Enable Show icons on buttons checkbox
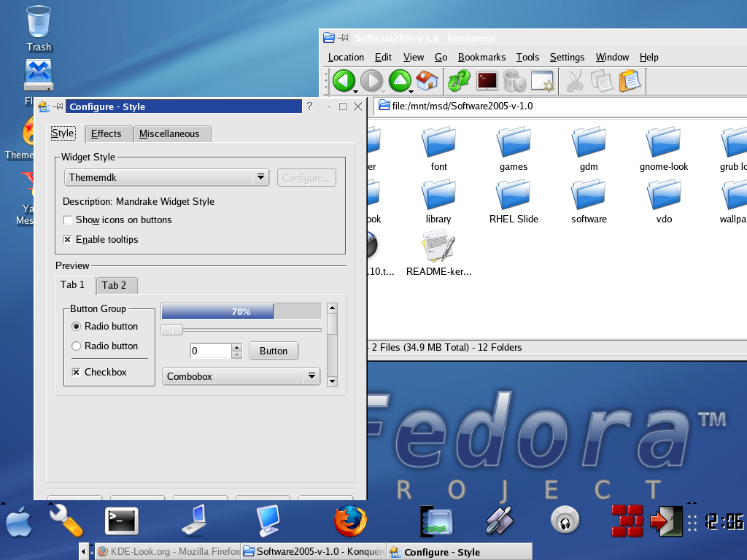Image resolution: width=747 pixels, height=560 pixels. tap(68, 220)
